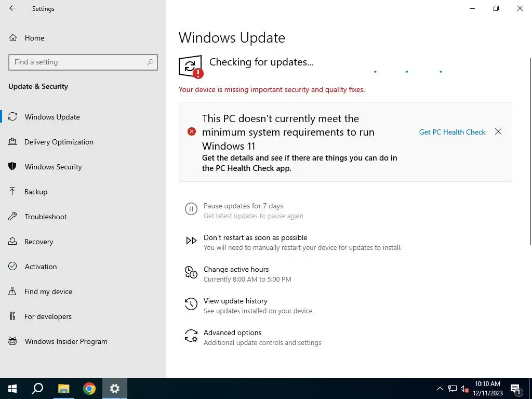Screen dimensions: 532x399
Task: Click the Recovery sidebar icon
Action: [x=12, y=241]
